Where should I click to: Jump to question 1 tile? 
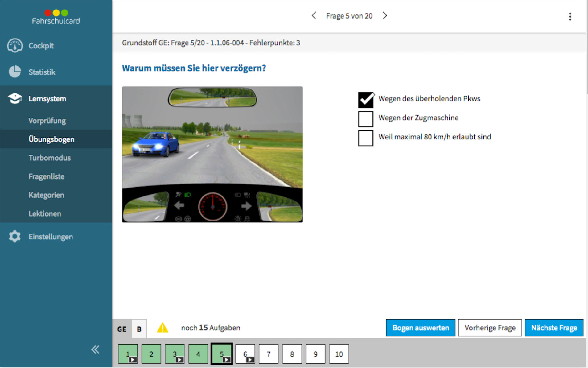tap(128, 354)
